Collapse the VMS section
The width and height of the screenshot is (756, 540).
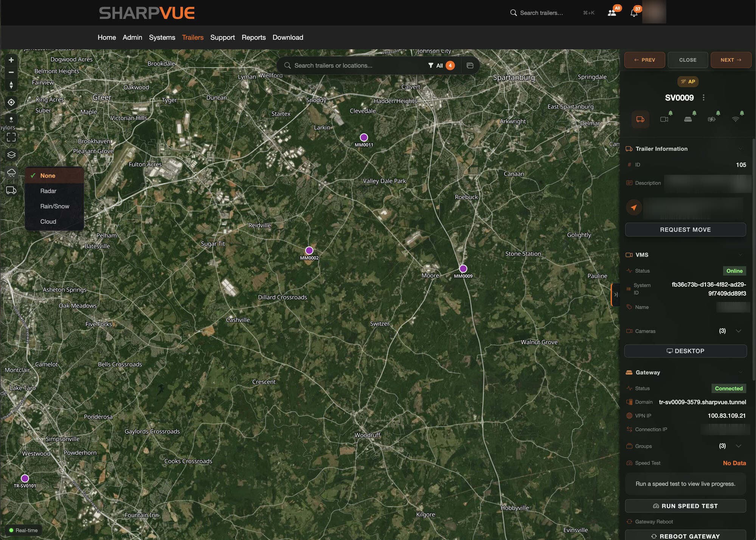[x=740, y=255]
